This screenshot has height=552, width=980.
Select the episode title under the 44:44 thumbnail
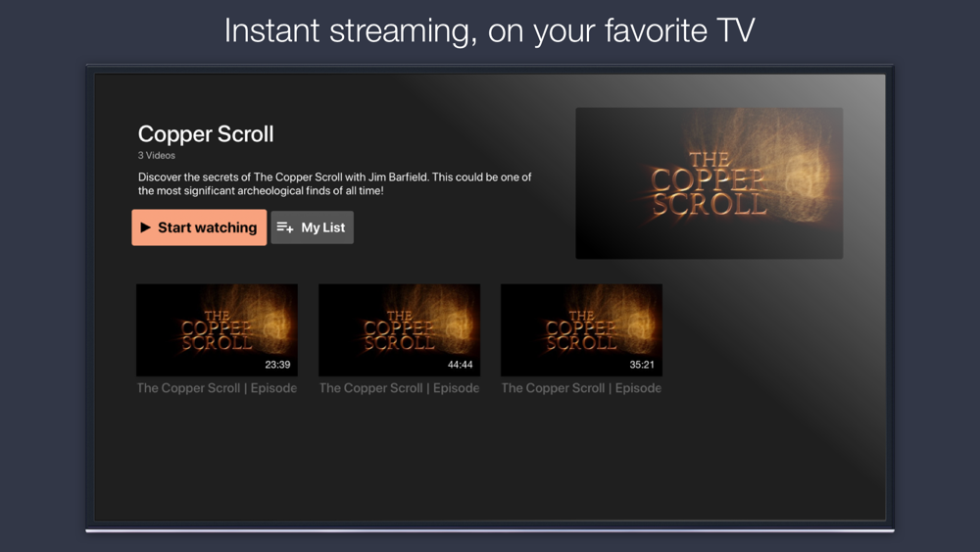click(x=400, y=388)
